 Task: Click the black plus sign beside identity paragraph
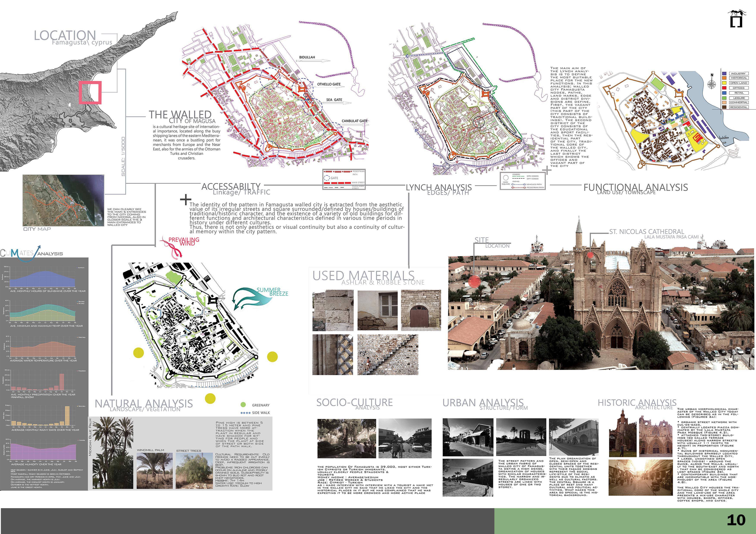[x=186, y=199]
